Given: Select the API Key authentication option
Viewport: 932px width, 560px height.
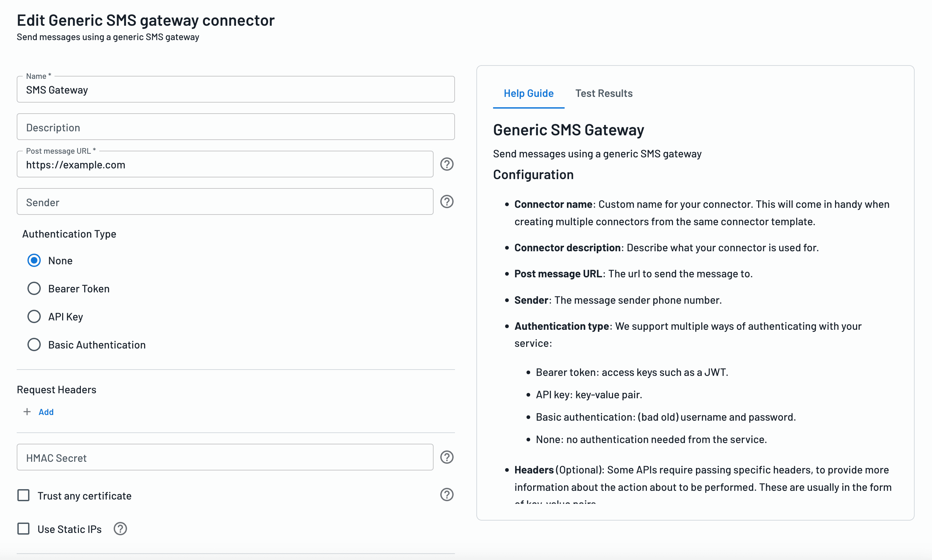Looking at the screenshot, I should point(33,316).
